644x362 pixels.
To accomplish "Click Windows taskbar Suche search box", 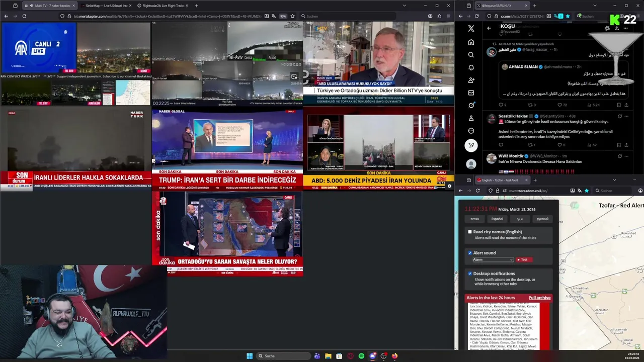I will (283, 356).
